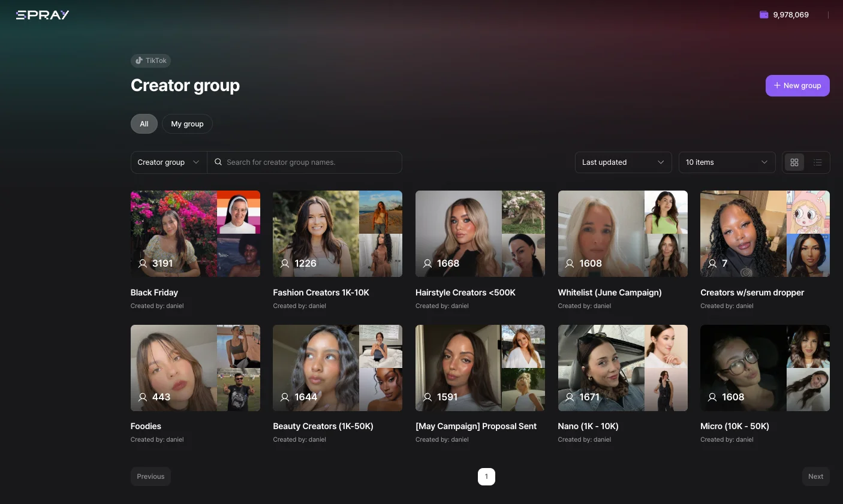Image resolution: width=843 pixels, height=504 pixels.
Task: Open the Whitelist (June Campaign) thumbnail
Action: pos(623,234)
